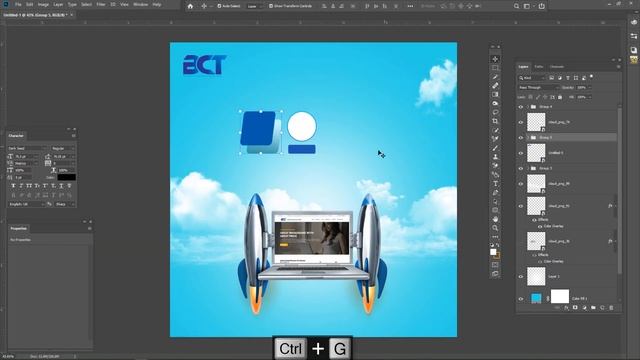This screenshot has width=640, height=360.
Task: Click the share icon in top bar
Action: pos(542,6)
